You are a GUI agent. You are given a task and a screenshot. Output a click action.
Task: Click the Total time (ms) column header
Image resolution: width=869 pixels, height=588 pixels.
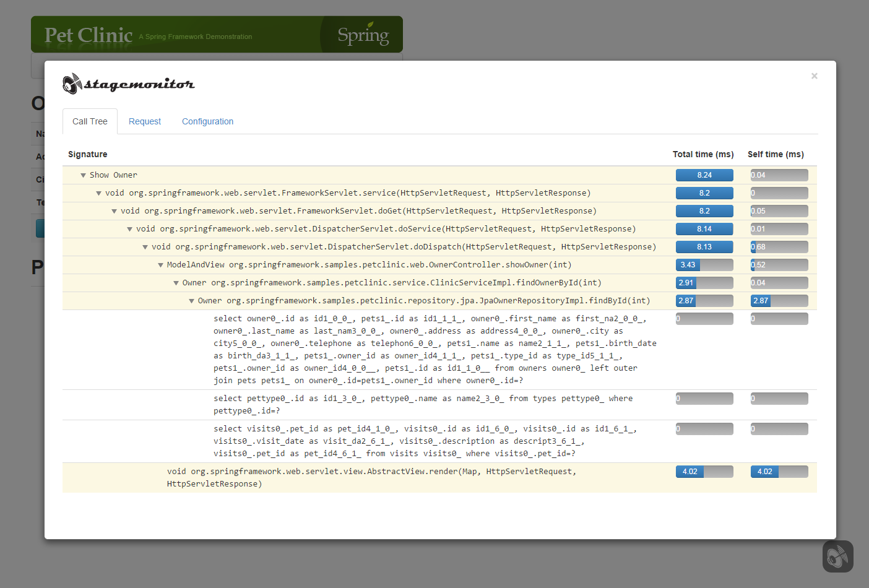[703, 154]
